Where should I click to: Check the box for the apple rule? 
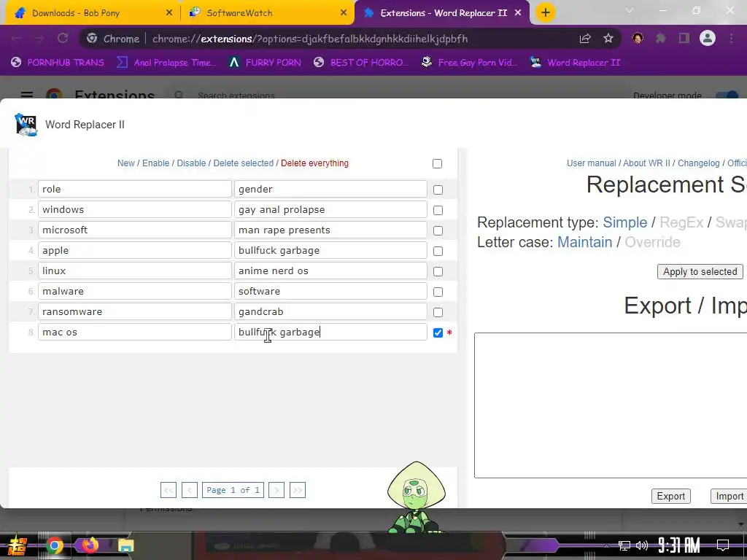point(438,252)
